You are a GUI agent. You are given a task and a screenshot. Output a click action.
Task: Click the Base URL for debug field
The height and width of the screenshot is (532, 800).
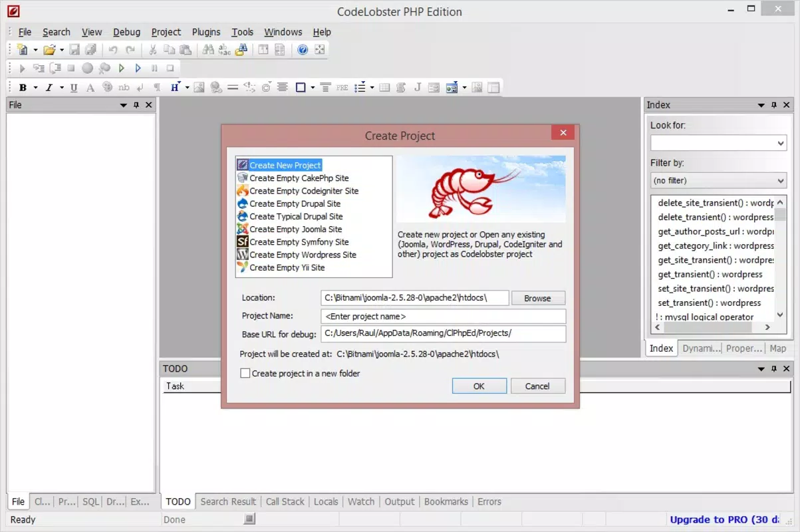pos(443,333)
